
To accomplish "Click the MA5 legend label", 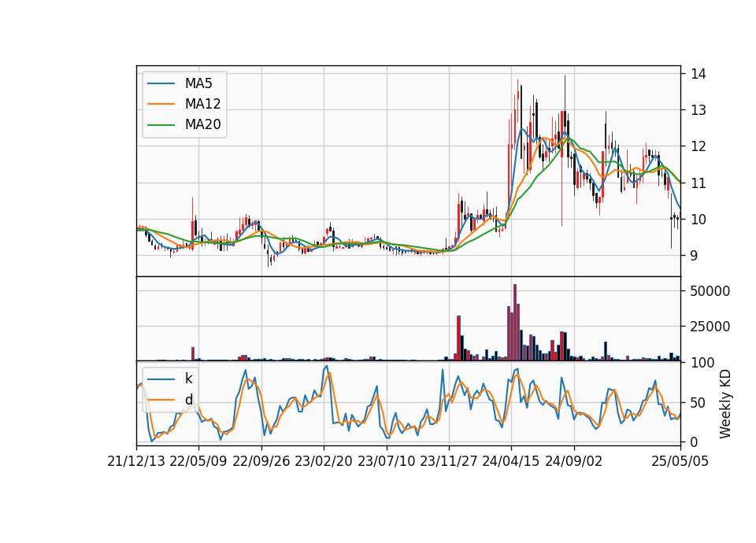I will [x=198, y=83].
